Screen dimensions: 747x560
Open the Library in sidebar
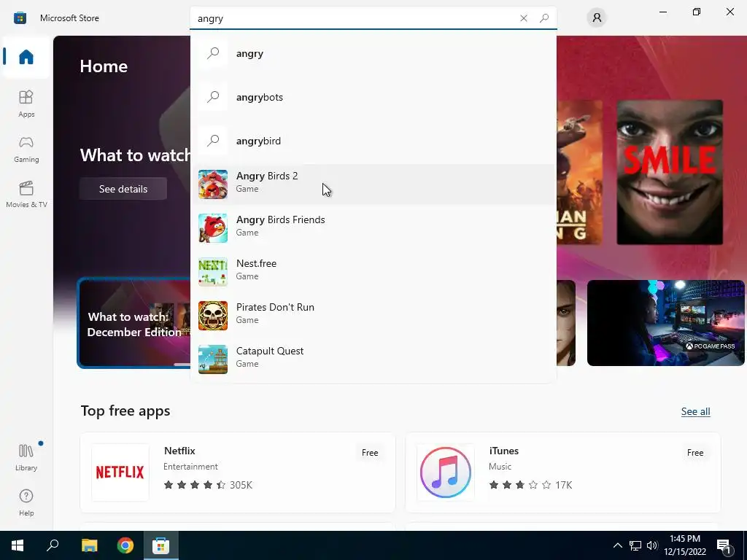pos(26,457)
